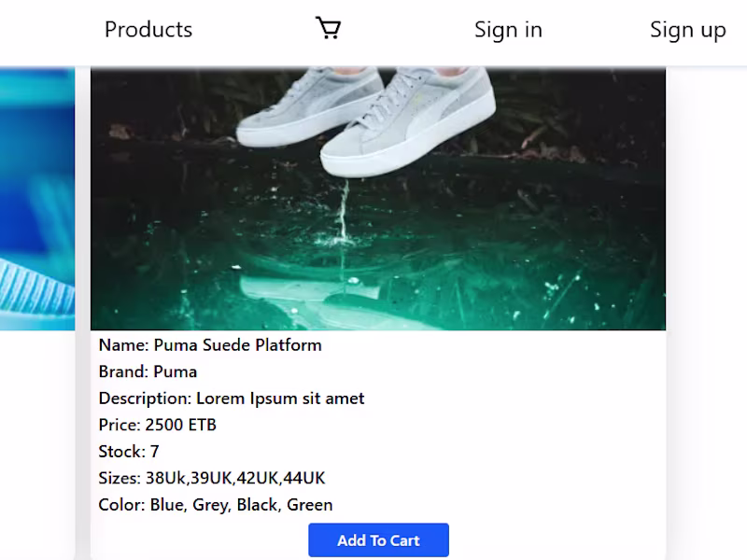
Task: Click the Color options line
Action: [x=216, y=505]
